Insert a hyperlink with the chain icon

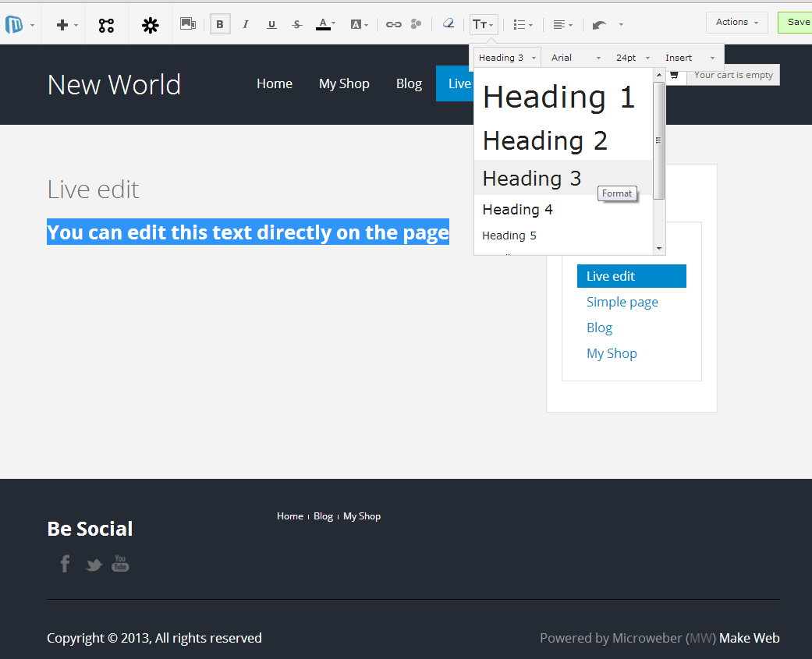click(x=393, y=24)
